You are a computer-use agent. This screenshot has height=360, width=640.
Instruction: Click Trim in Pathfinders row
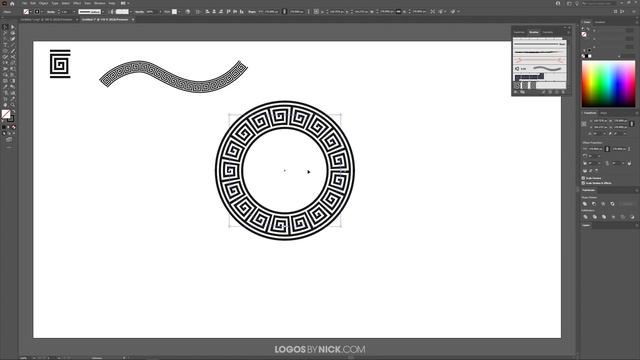coord(594,217)
